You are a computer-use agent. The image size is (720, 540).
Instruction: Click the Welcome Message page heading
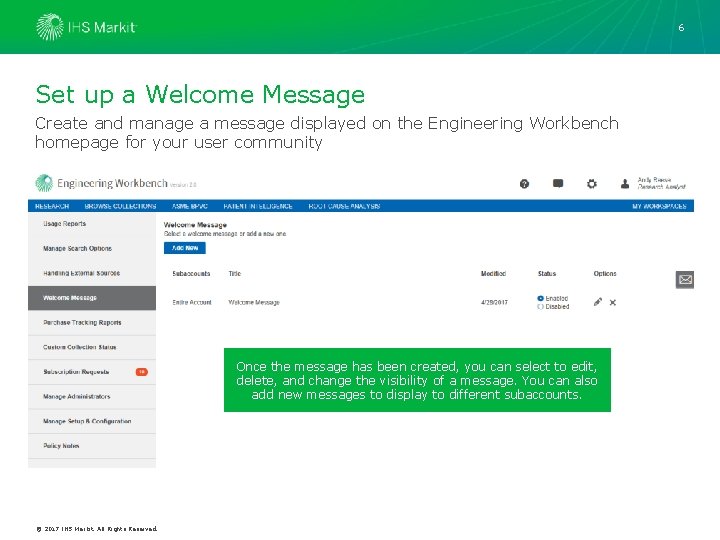[x=195, y=225]
